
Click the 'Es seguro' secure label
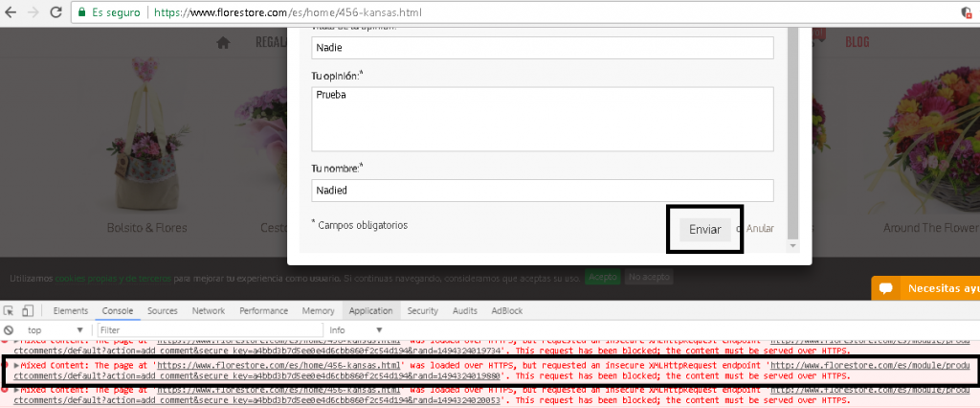(116, 11)
